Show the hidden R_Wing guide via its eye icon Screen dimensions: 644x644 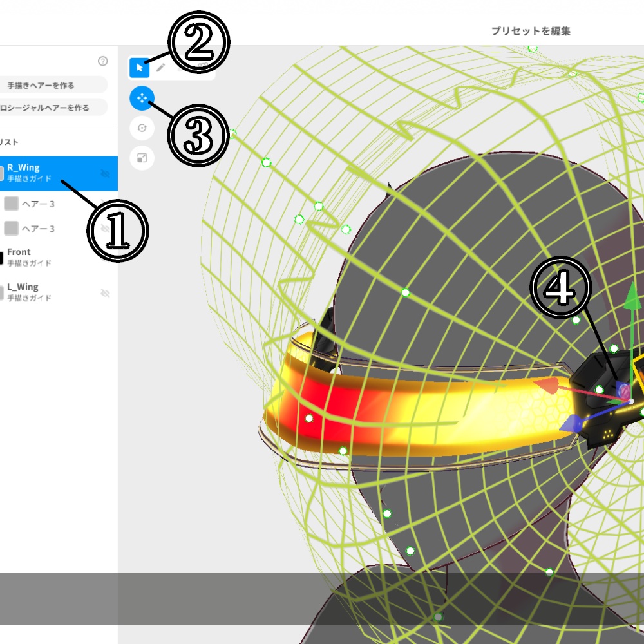pos(106,173)
